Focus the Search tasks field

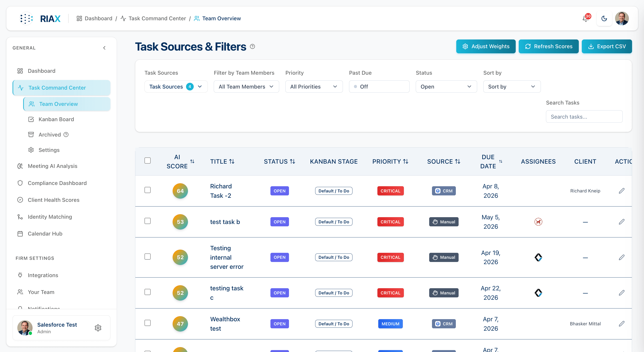point(584,117)
